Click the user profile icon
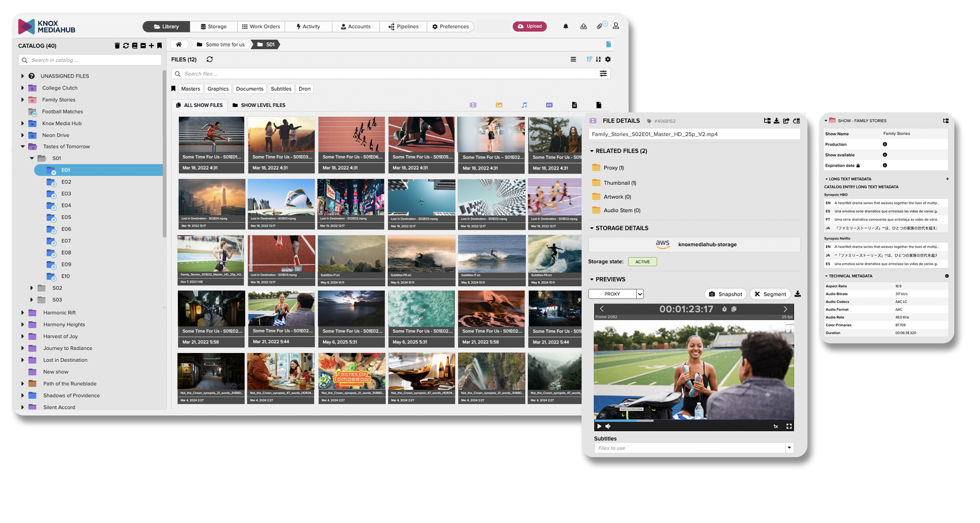 pyautogui.click(x=616, y=26)
